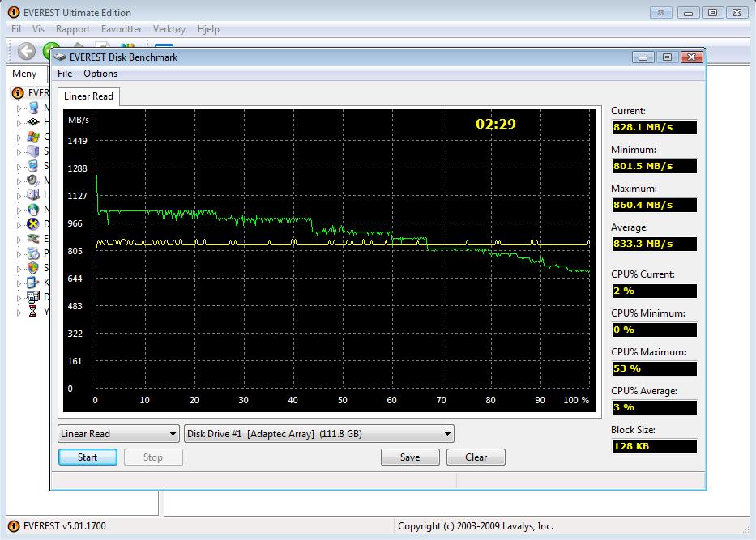756x540 pixels.
Task: Select the DirectX yellow X icon
Action: click(32, 224)
